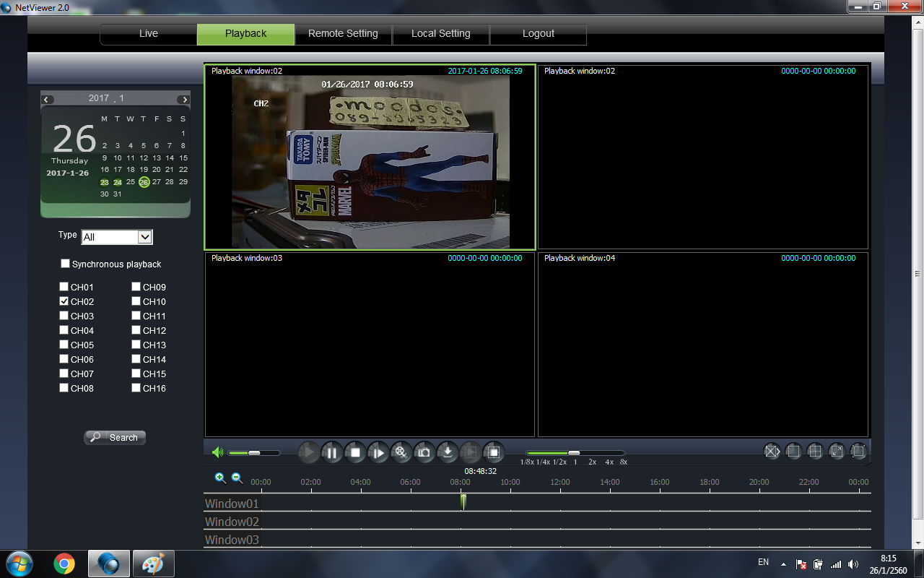Check the CH08 channel checkbox
Screen dimensions: 924x578
click(64, 388)
